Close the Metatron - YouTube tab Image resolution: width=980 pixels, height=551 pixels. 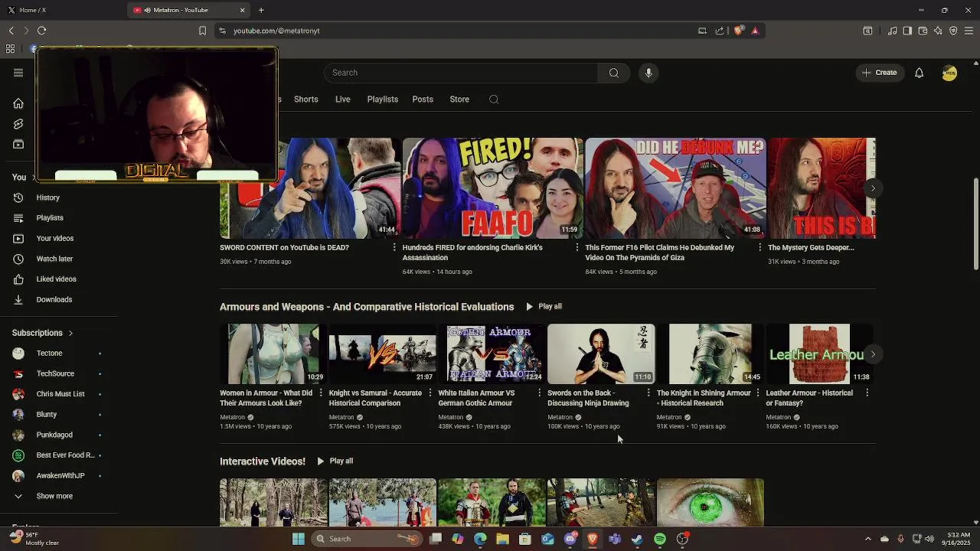243,10
